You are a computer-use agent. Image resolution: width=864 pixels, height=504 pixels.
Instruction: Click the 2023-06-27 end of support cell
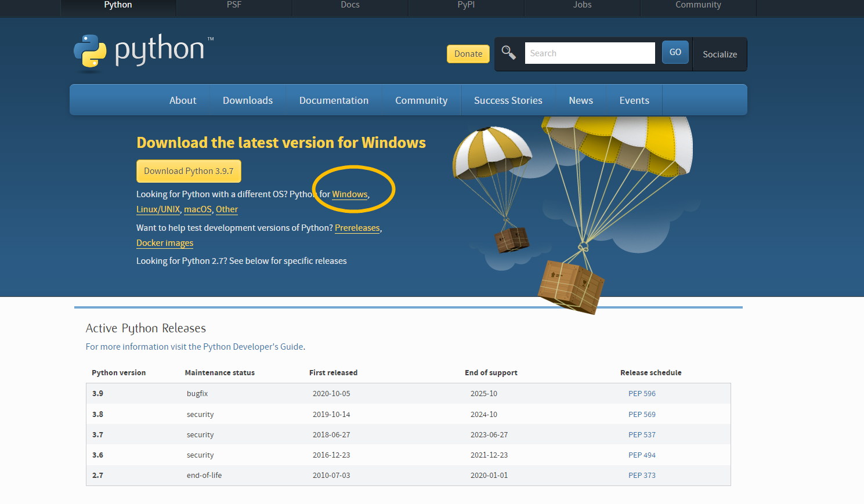[x=489, y=435]
